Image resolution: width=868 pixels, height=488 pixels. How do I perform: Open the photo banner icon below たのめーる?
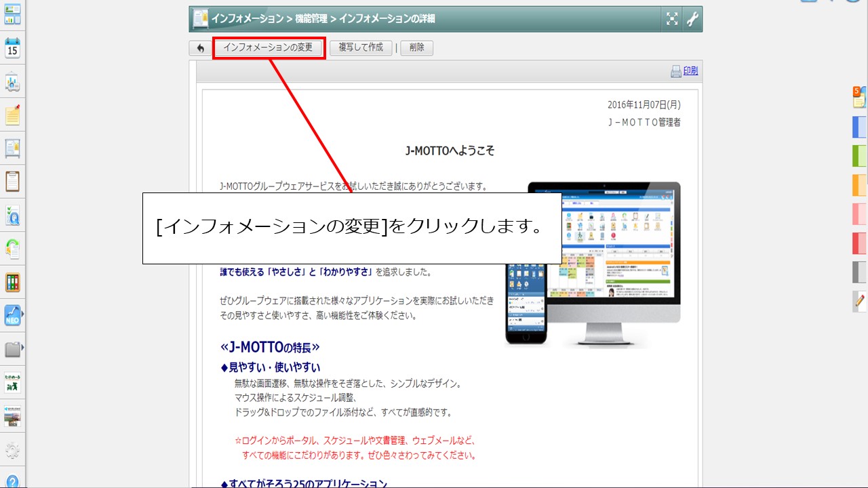tap(12, 416)
